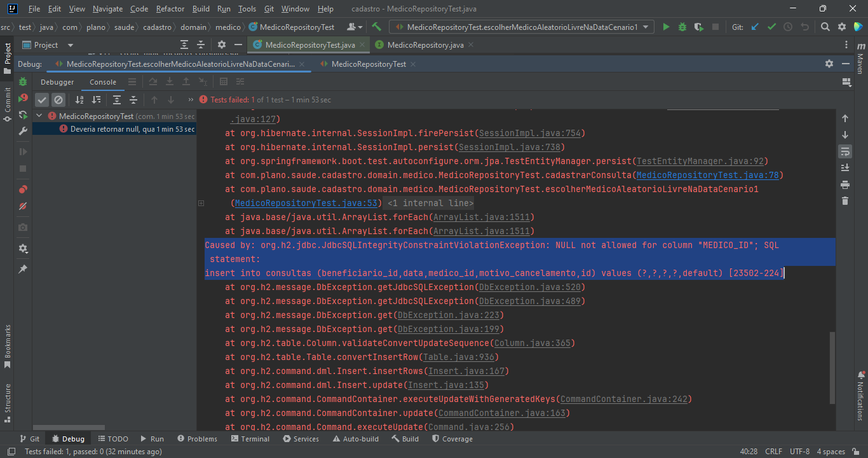Rerun failed tests icon
This screenshot has width=868, height=458.
click(23, 98)
